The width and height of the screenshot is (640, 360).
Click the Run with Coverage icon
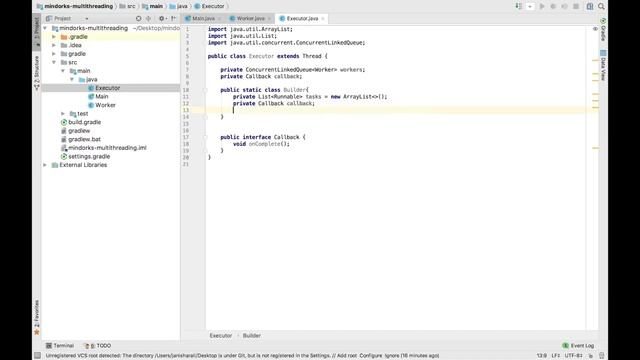(564, 6)
